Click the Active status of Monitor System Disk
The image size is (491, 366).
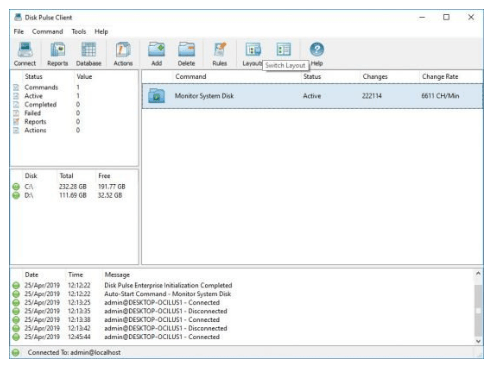[x=312, y=96]
